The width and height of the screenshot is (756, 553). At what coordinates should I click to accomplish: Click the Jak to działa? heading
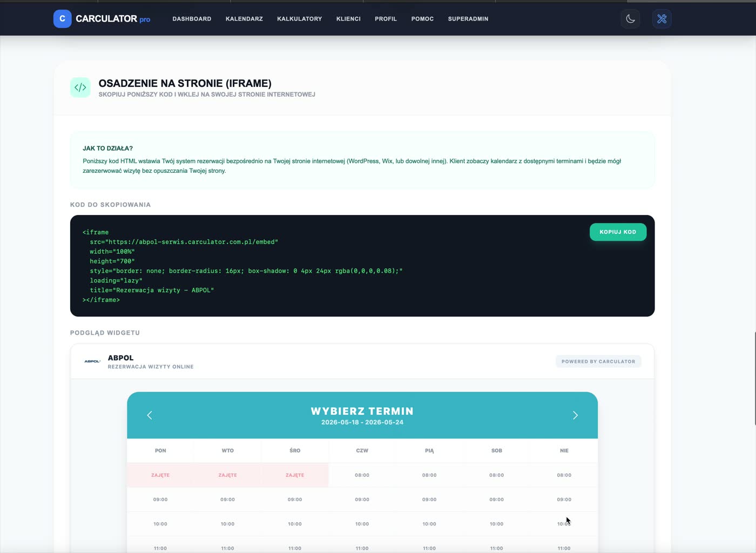click(x=107, y=148)
